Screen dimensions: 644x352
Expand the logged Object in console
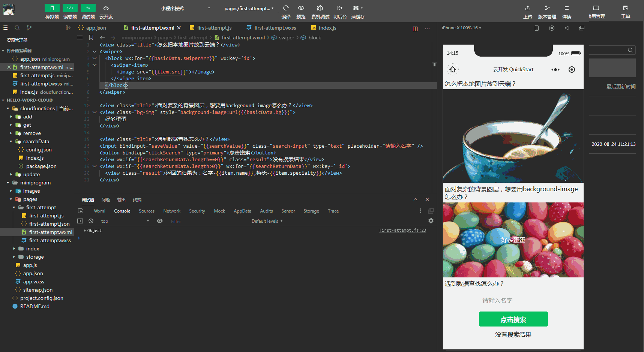pyautogui.click(x=85, y=231)
